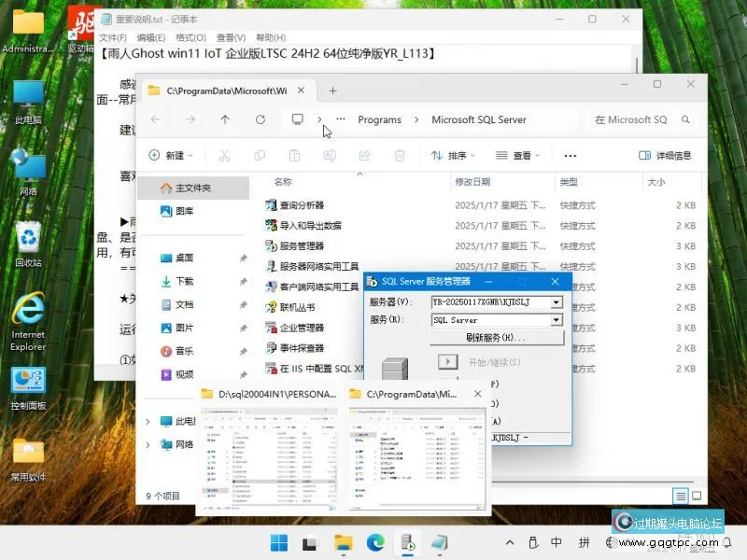
Task: Click the Explorer refresh icon
Action: point(261,119)
